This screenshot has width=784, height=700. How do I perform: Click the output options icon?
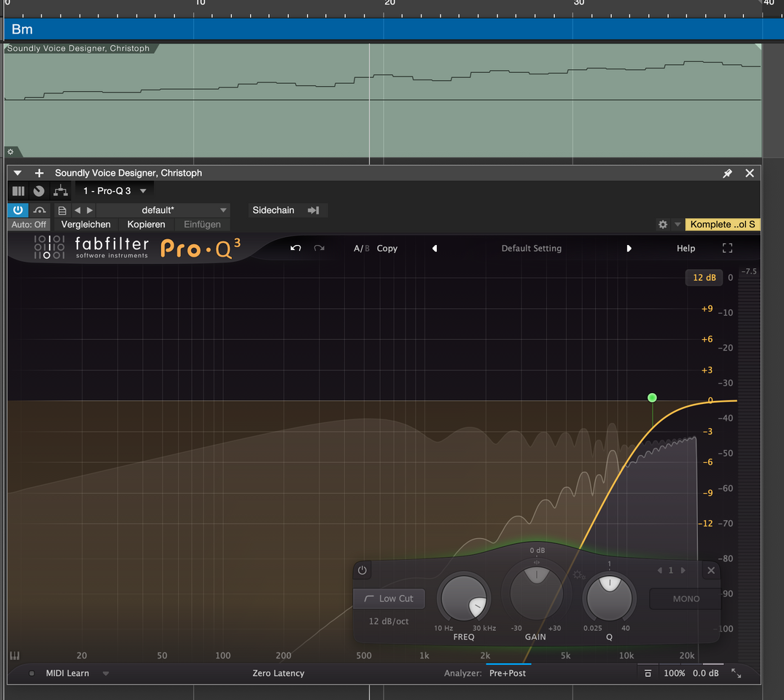tap(648, 674)
